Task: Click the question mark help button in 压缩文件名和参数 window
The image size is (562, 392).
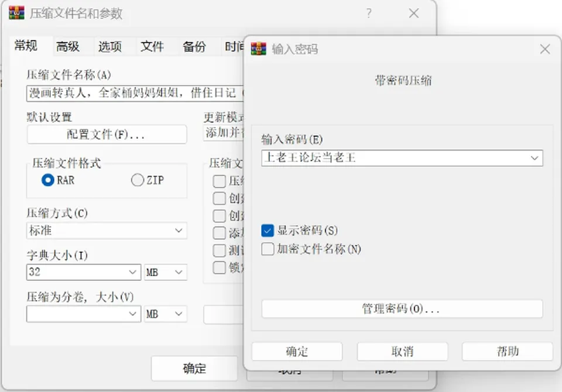Action: [369, 13]
